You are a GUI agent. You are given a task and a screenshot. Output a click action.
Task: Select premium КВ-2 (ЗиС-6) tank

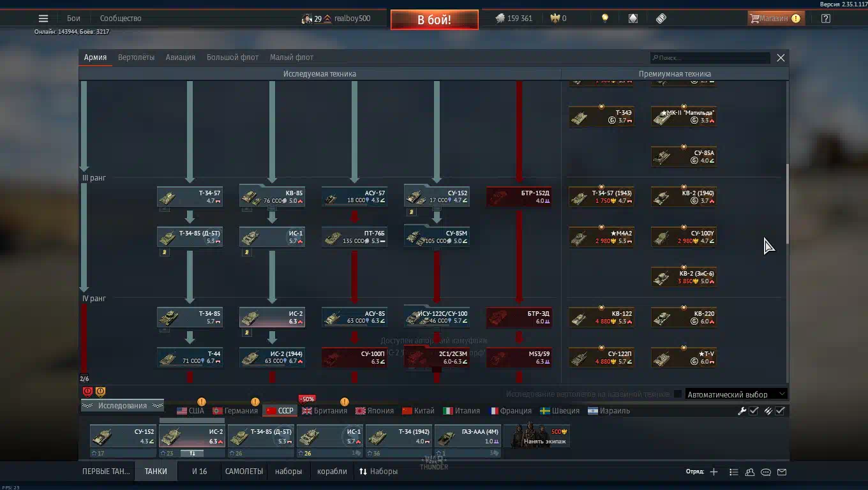(x=684, y=277)
